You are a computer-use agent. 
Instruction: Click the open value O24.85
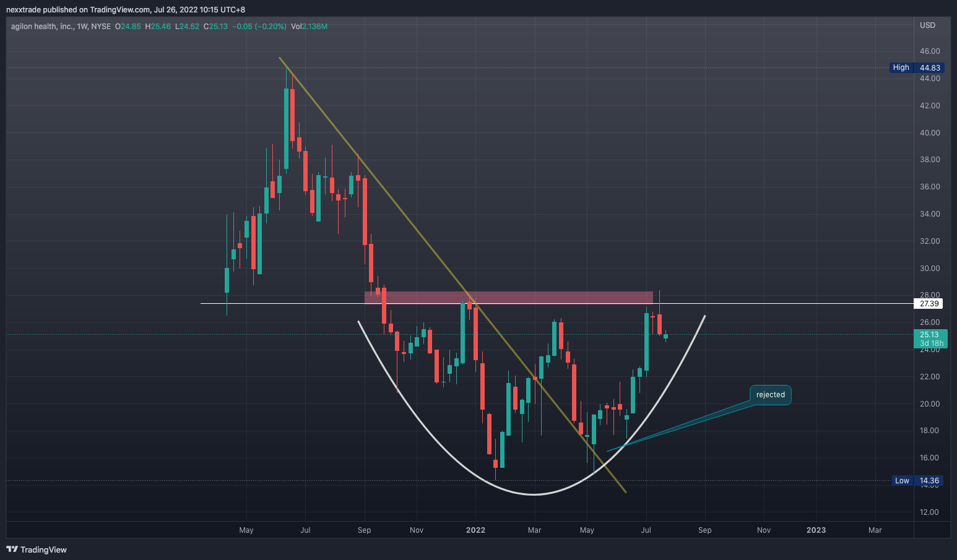128,27
